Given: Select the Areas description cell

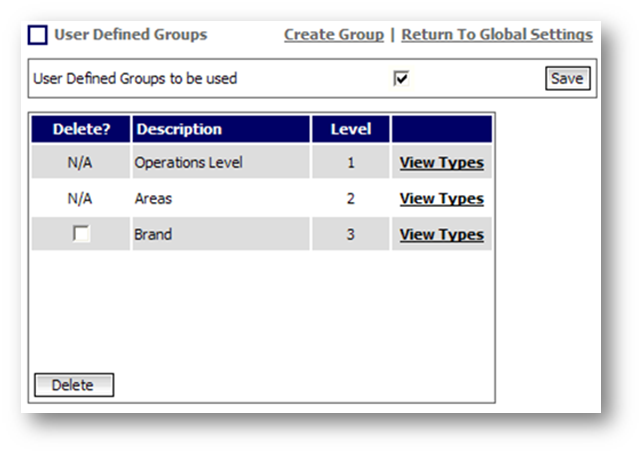Looking at the screenshot, I should click(x=153, y=199).
